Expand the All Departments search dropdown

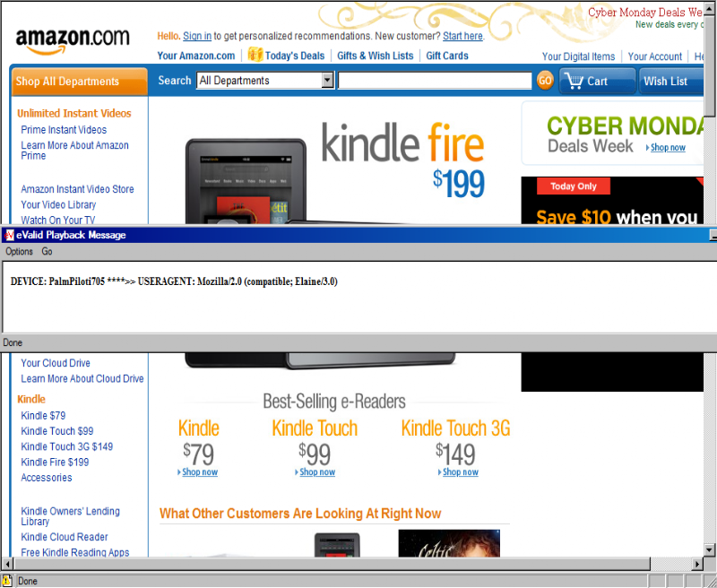(x=327, y=81)
